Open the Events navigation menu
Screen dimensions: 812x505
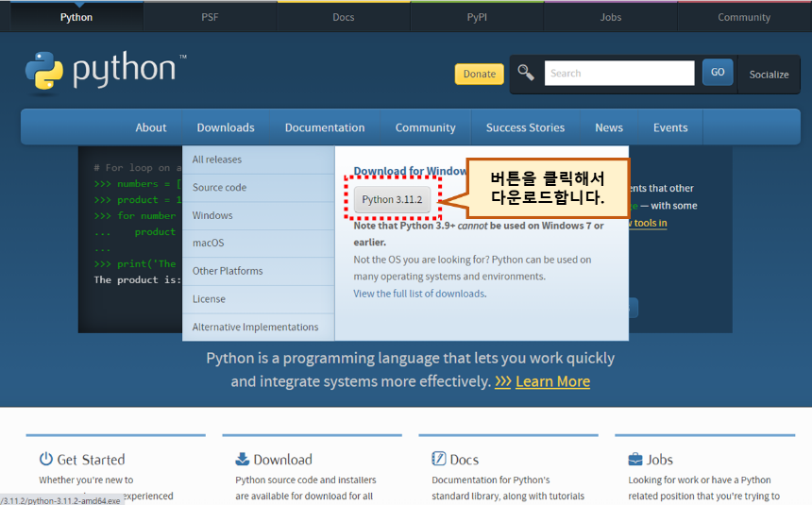pyautogui.click(x=670, y=127)
